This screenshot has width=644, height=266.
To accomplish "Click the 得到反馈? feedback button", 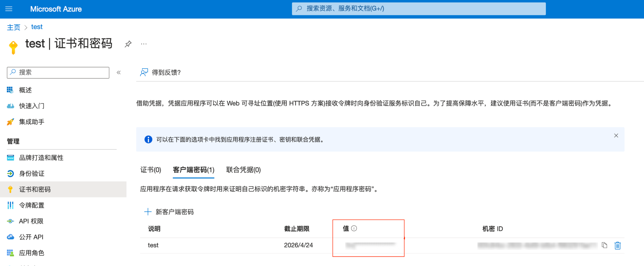I will (x=160, y=72).
